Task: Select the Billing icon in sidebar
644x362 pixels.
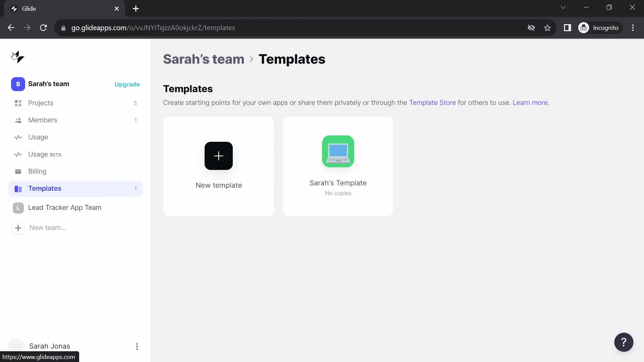Action: (18, 171)
